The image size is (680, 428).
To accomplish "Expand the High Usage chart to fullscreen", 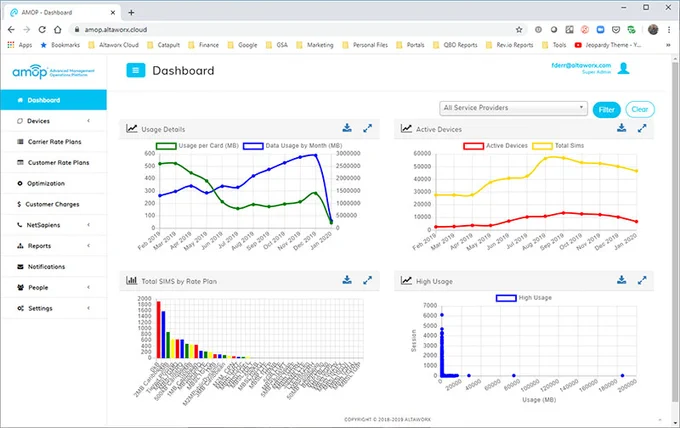I will 642,280.
